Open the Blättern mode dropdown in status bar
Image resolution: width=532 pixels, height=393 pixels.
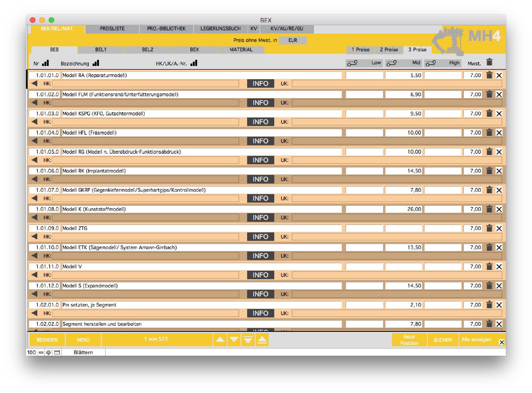(83, 352)
